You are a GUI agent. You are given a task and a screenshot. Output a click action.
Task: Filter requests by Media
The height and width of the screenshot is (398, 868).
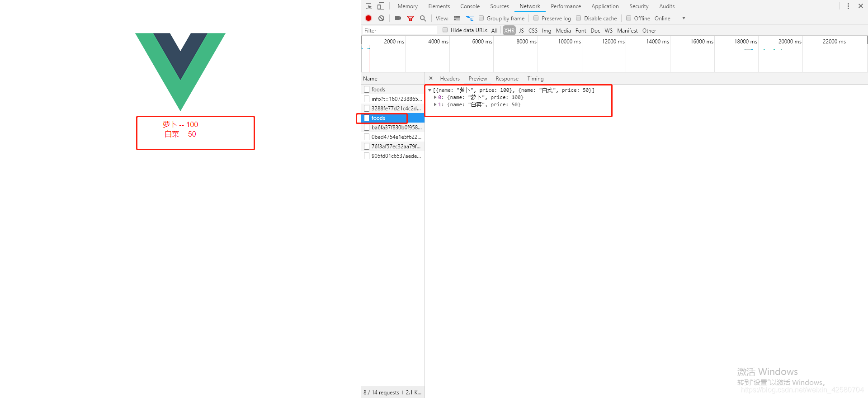(x=563, y=31)
